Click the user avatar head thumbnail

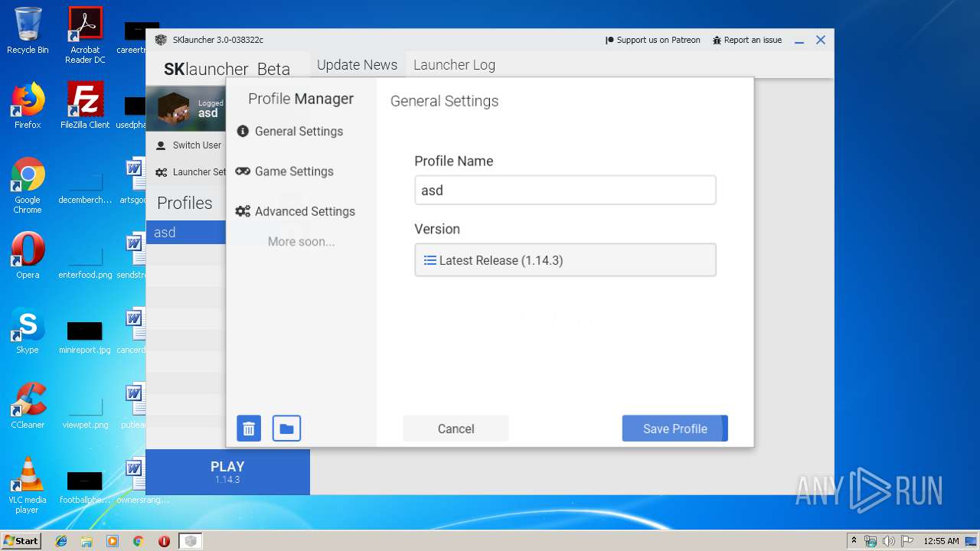point(174,109)
